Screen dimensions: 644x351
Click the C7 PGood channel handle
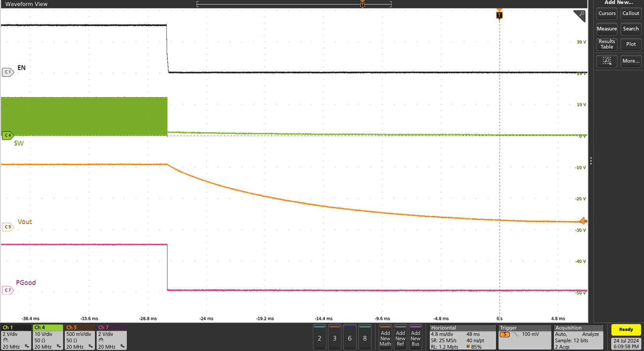click(8, 290)
